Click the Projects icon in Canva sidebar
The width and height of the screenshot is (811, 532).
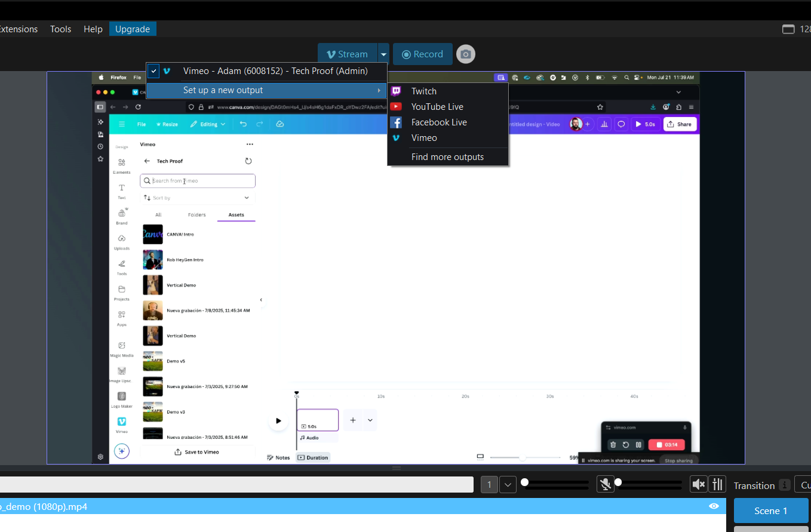tap(122, 289)
